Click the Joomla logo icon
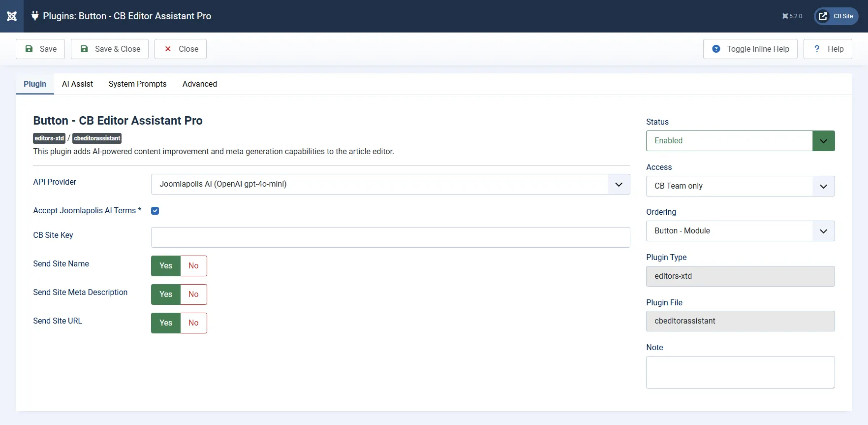 [x=12, y=16]
